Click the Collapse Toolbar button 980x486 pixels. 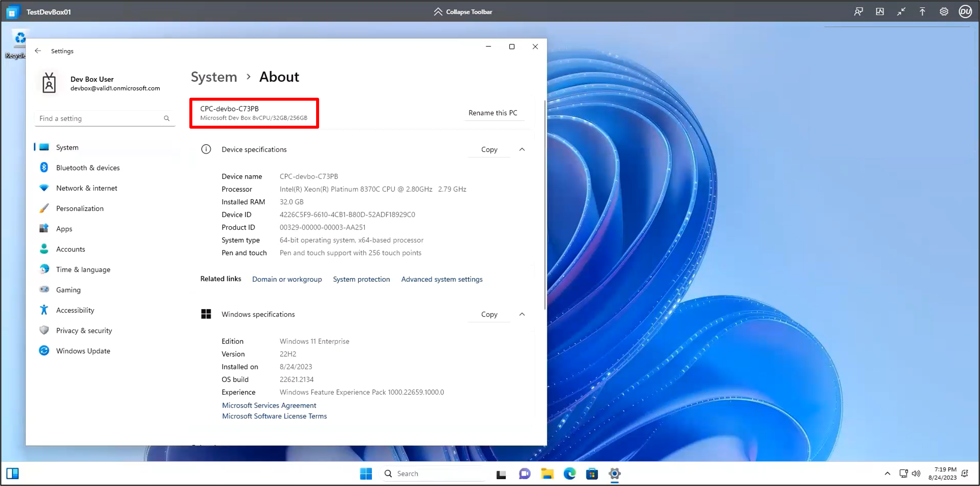(x=463, y=12)
